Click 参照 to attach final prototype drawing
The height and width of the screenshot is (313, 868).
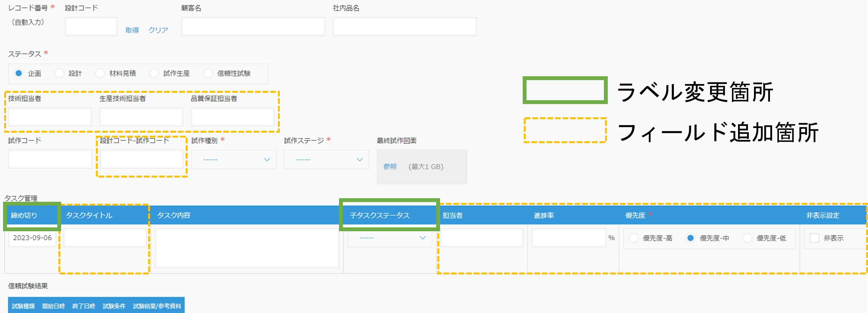[x=390, y=167]
